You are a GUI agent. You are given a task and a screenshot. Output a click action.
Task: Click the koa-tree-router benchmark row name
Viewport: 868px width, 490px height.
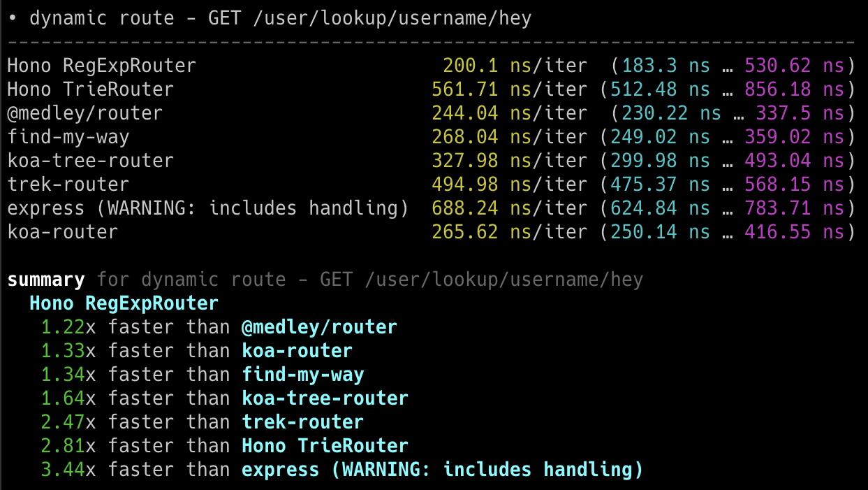pyautogui.click(x=90, y=161)
